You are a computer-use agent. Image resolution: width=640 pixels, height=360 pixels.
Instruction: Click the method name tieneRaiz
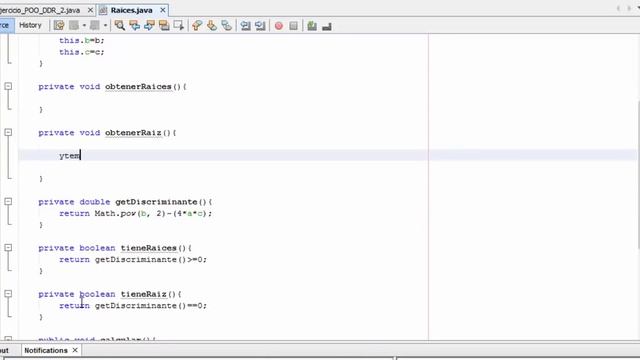click(143, 294)
